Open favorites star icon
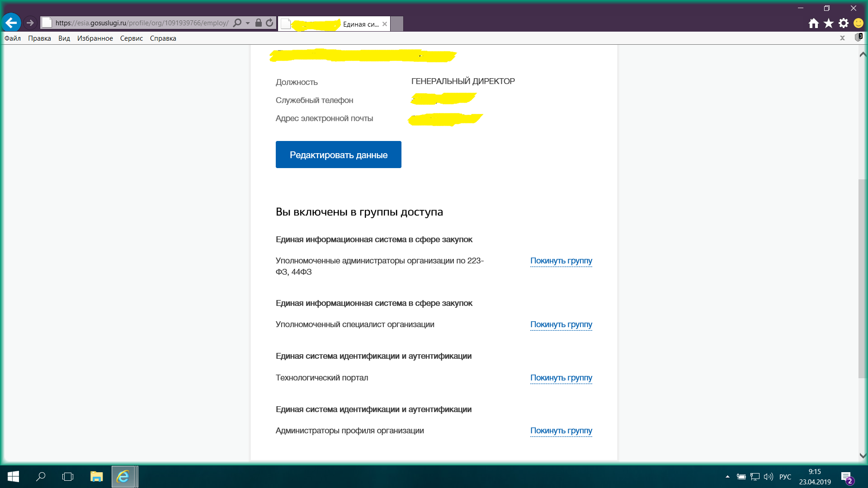 pyautogui.click(x=828, y=23)
